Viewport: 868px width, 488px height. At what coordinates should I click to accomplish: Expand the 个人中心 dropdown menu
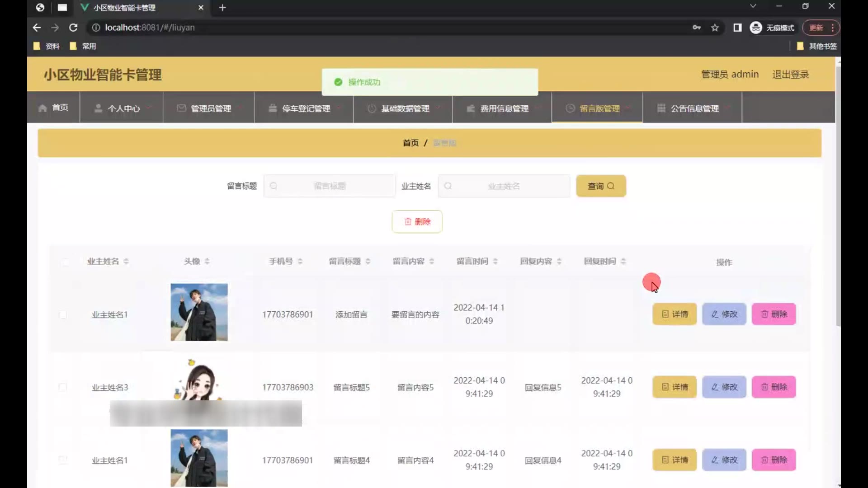pos(123,108)
